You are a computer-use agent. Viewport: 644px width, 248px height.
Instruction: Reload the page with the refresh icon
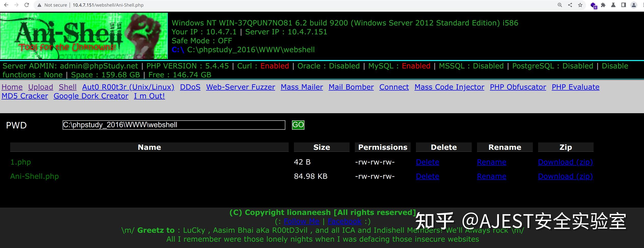point(26,5)
